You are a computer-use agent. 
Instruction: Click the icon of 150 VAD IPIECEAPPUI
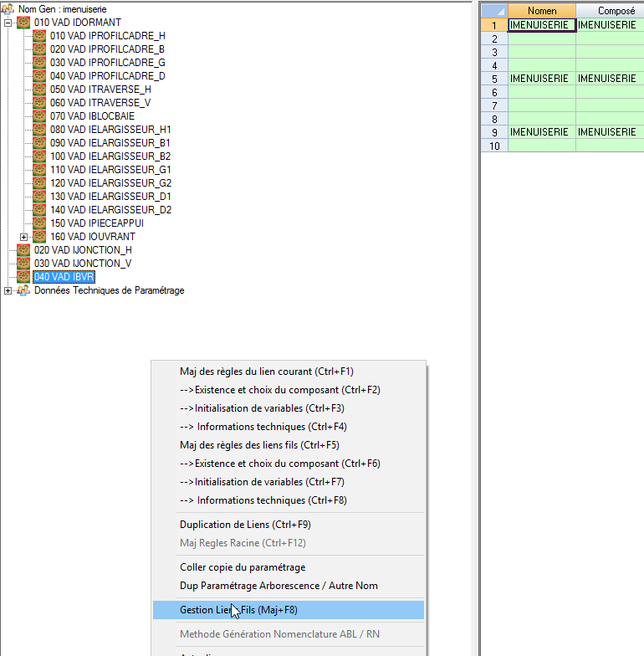[x=39, y=223]
